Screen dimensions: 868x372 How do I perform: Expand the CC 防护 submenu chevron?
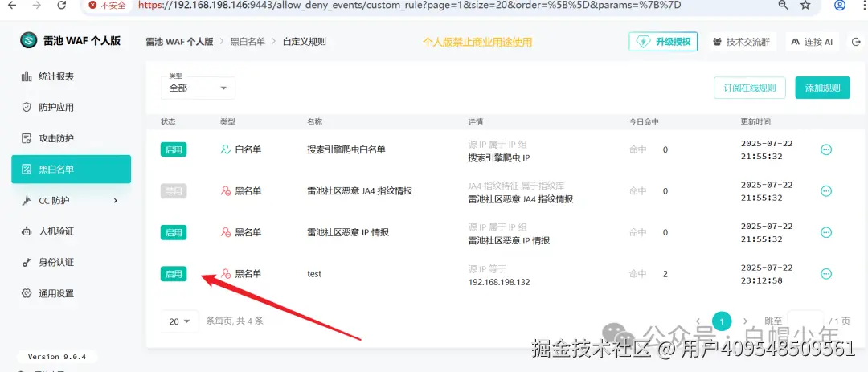(x=116, y=200)
